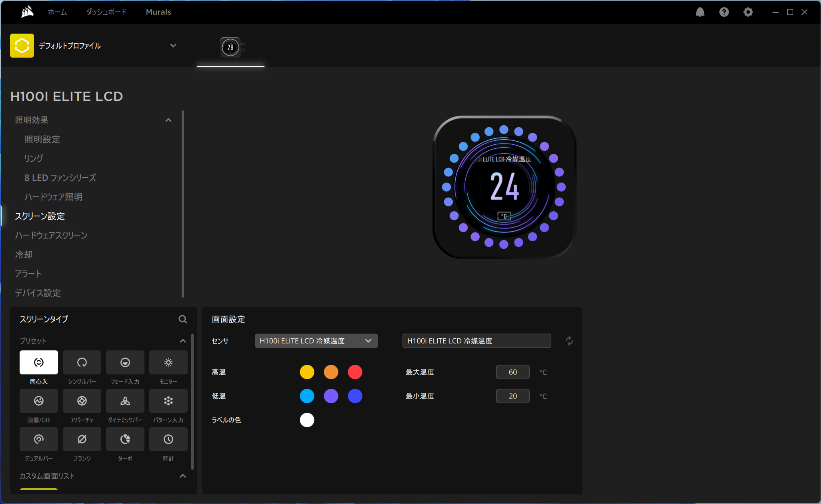821x504 pixels.
Task: Edit the 最大温度 value field
Action: [x=513, y=372]
